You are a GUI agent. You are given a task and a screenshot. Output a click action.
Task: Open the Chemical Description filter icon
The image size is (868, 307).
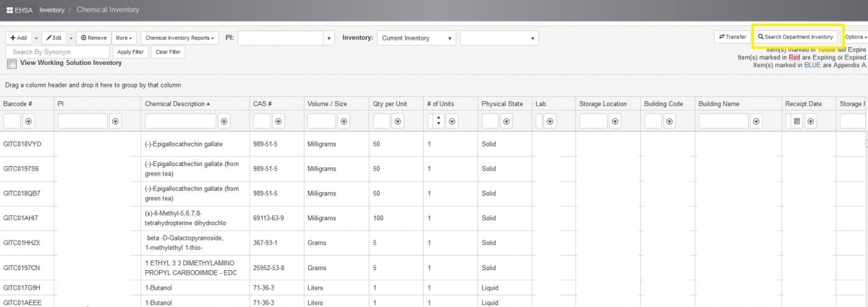coord(224,121)
